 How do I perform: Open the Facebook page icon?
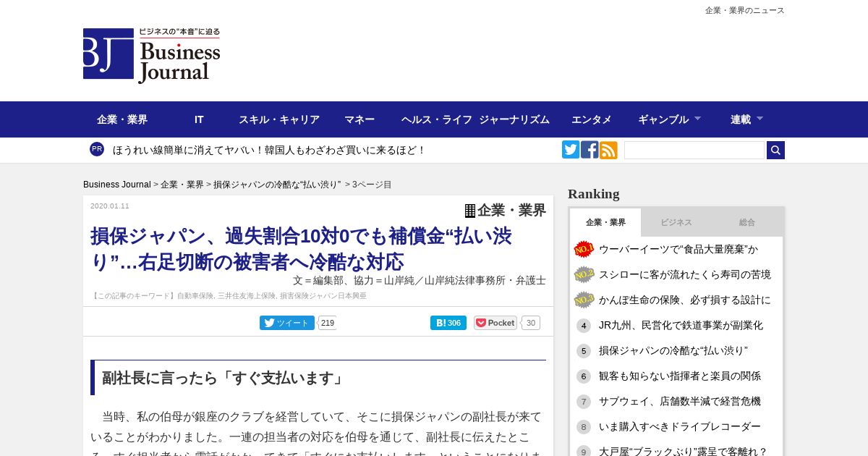[x=590, y=150]
